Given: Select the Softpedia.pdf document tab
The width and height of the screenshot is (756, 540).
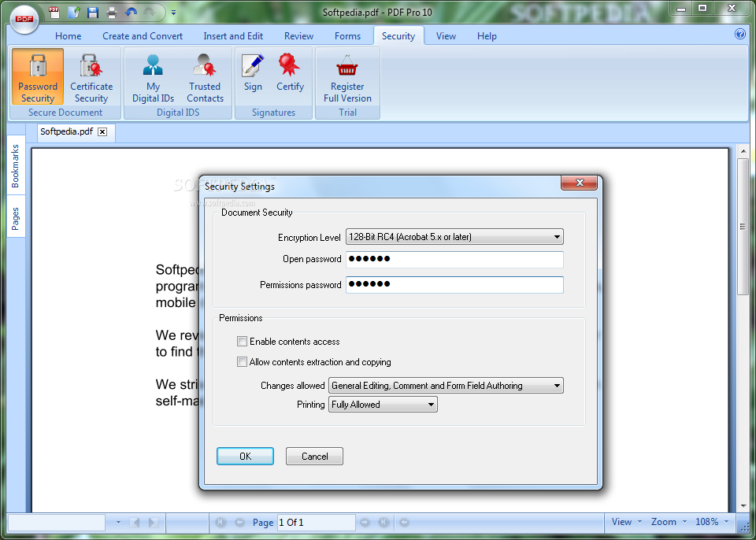Looking at the screenshot, I should pos(66,131).
